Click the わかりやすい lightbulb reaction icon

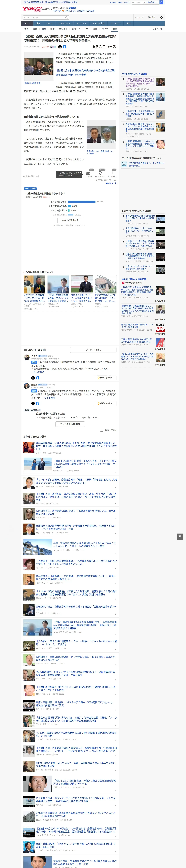pyautogui.click(x=100, y=173)
